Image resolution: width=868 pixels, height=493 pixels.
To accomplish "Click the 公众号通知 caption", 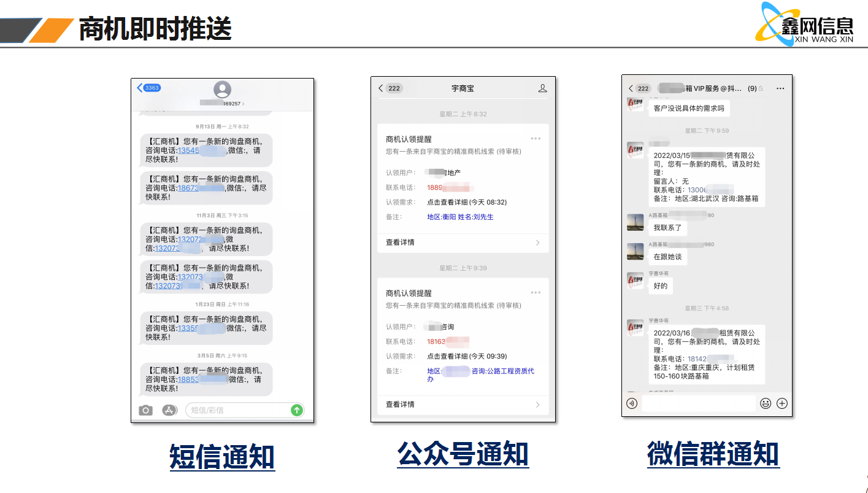I will pyautogui.click(x=463, y=455).
